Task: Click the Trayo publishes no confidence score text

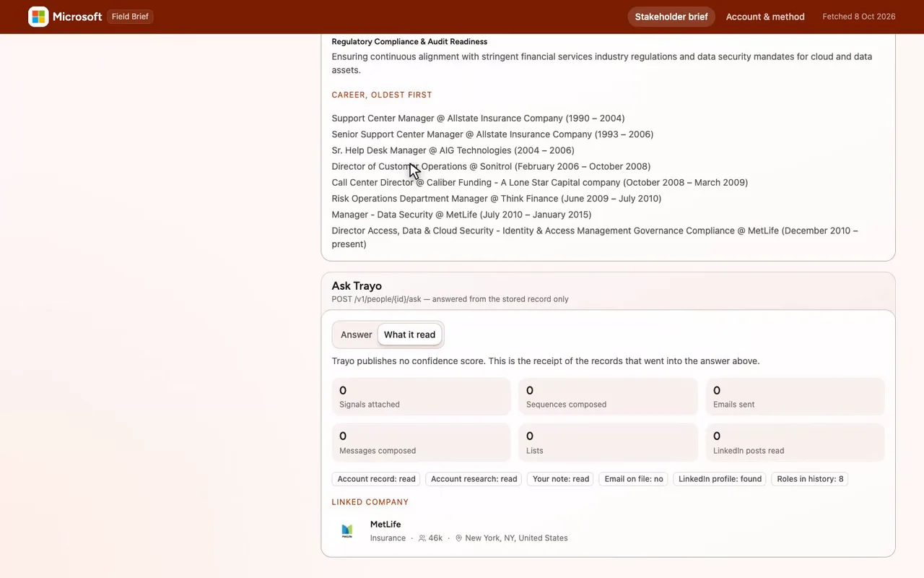Action: [546, 361]
